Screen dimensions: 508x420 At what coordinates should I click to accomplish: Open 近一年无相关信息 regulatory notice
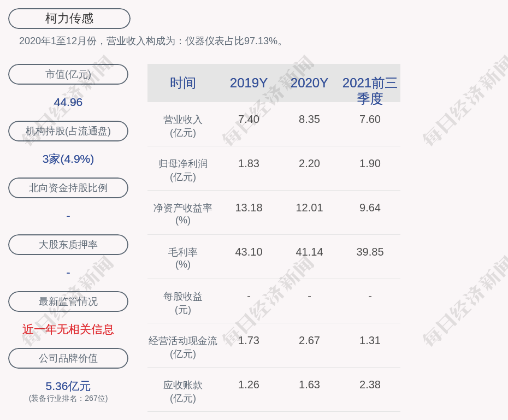point(68,330)
